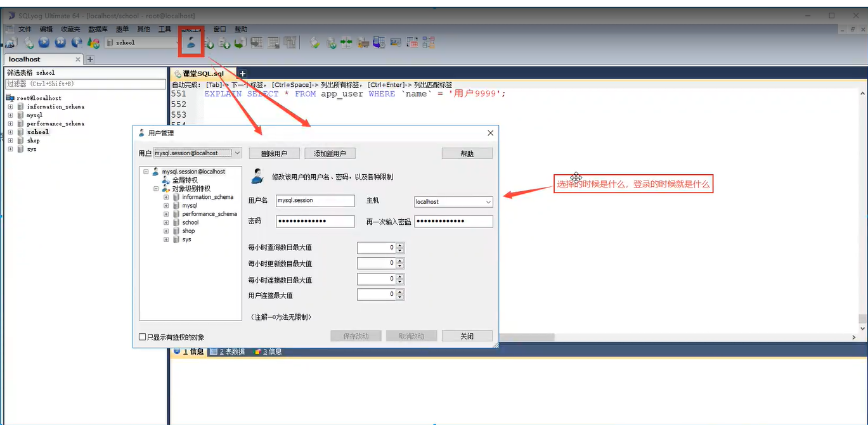The height and width of the screenshot is (425, 868).
Task: Decrease 每小时更新数目最大值 spinner value
Action: 400,266
